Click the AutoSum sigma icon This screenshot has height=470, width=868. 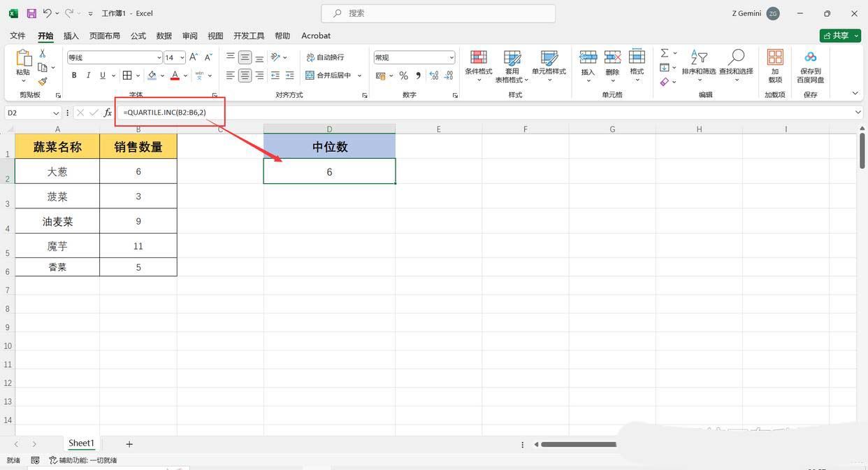click(665, 53)
